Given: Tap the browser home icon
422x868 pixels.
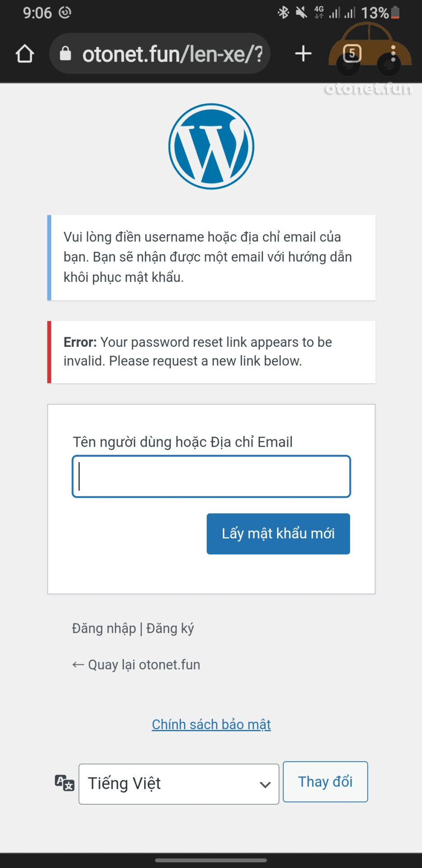Looking at the screenshot, I should click(x=25, y=54).
